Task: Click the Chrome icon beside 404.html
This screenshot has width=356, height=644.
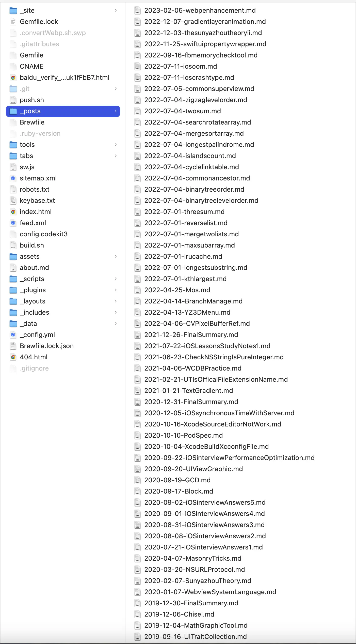Action: (13, 357)
